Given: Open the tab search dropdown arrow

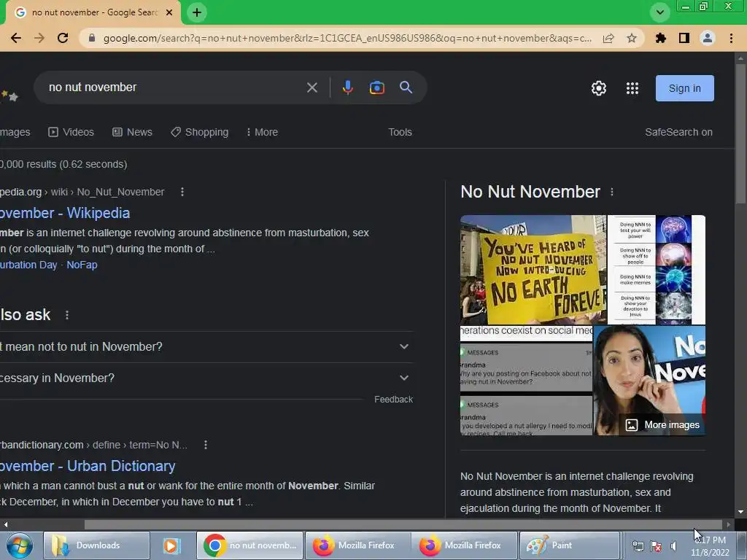Looking at the screenshot, I should [659, 12].
